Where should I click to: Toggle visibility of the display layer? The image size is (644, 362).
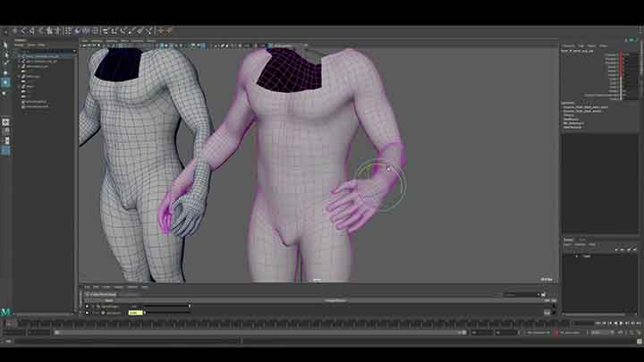tap(577, 257)
